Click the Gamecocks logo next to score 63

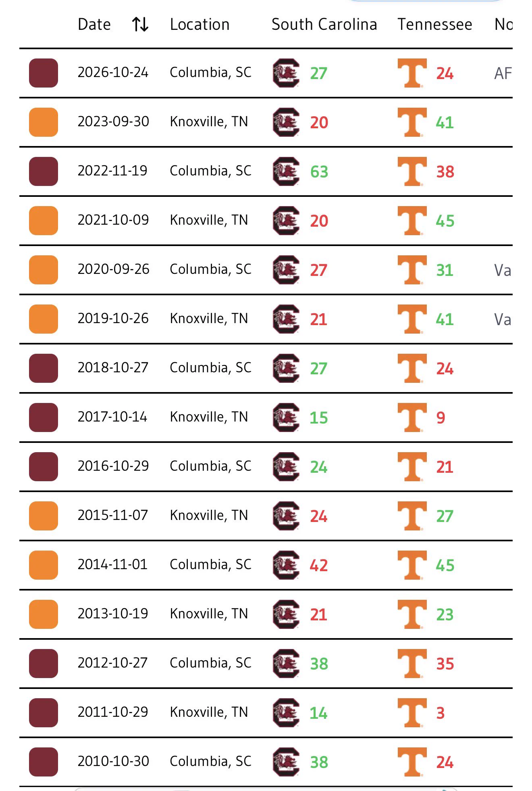[286, 171]
